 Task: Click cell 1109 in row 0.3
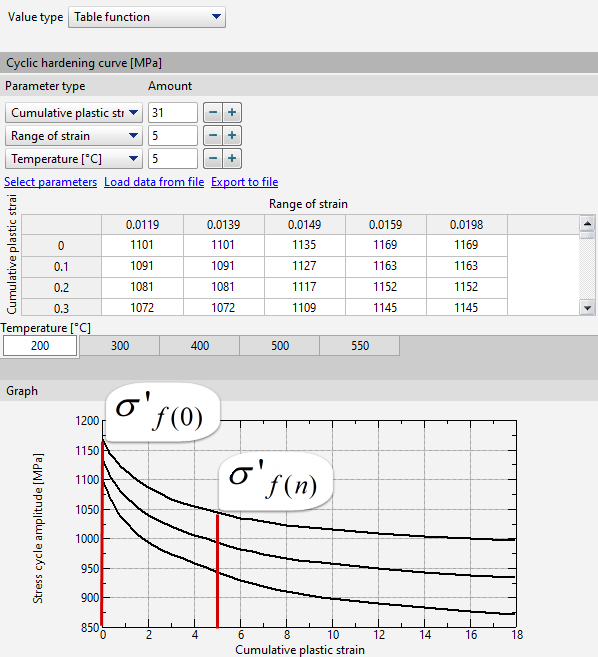[304, 308]
